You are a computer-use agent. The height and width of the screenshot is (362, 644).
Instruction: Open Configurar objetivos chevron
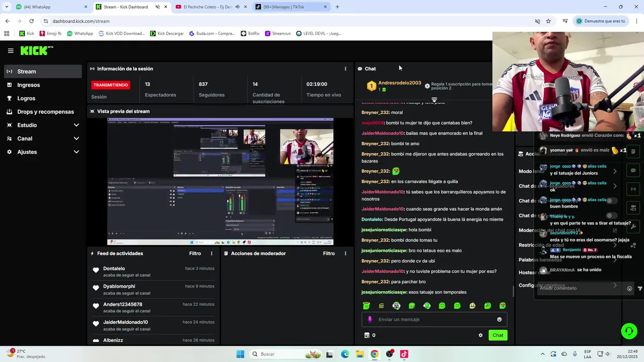coord(615,285)
